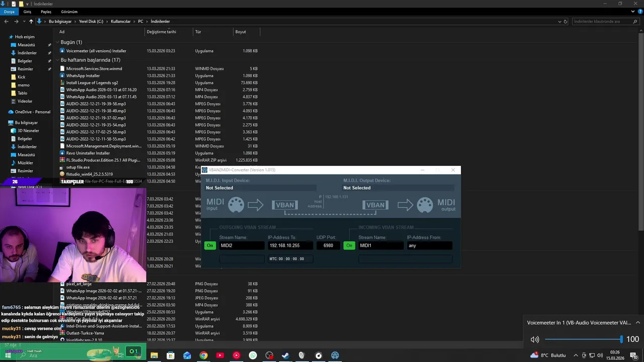Click the outgoing VBAN logo
The width and height of the screenshot is (644, 362).
click(x=285, y=205)
